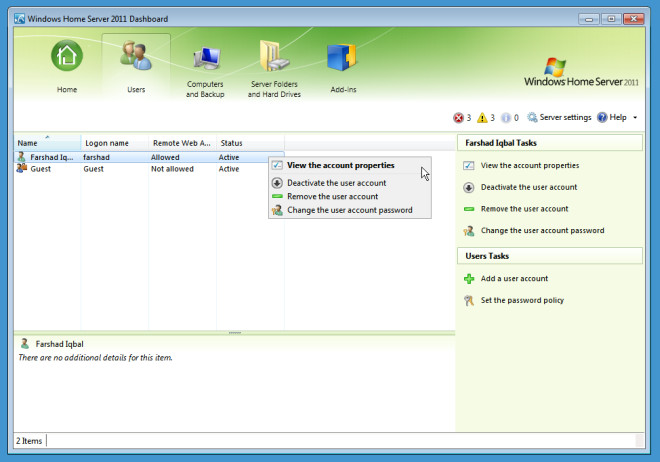Image resolution: width=660 pixels, height=462 pixels.
Task: Click context menu view properties icon
Action: click(x=277, y=165)
